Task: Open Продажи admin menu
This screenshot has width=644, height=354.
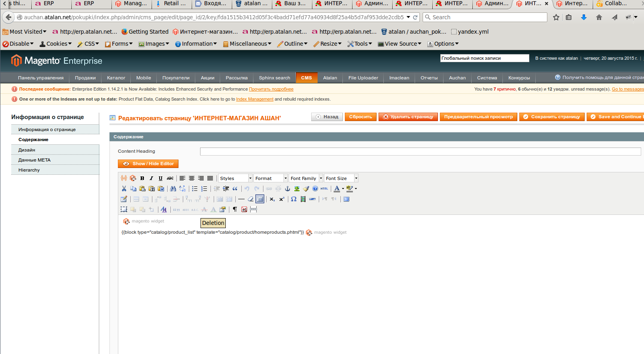Action: (85, 78)
